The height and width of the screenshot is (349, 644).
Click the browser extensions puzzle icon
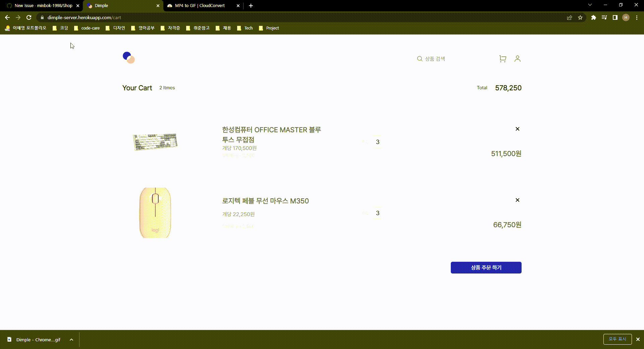pyautogui.click(x=593, y=17)
